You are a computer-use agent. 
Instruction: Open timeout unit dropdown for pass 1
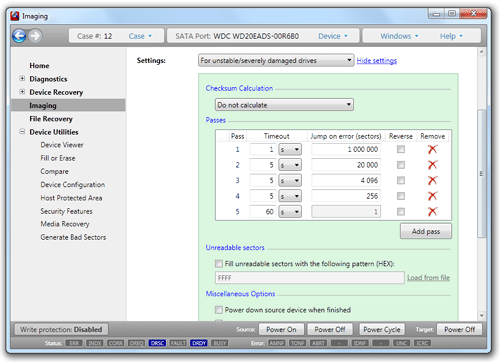coord(290,149)
